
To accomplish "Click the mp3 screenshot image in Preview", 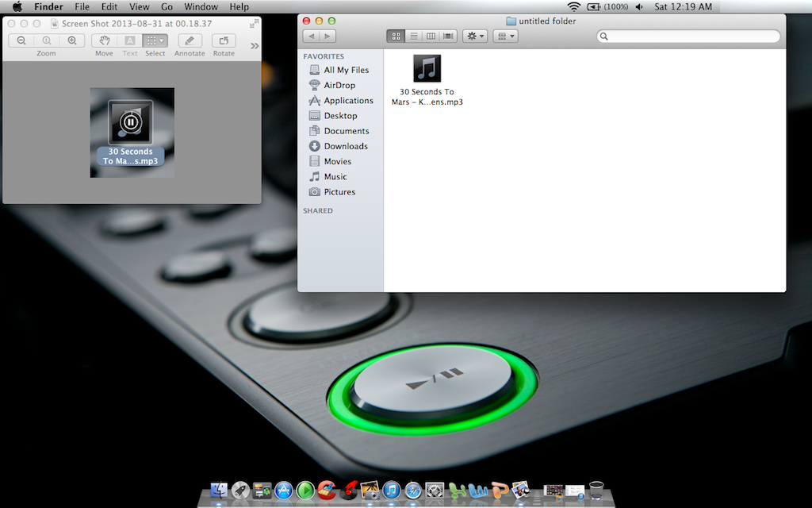I will click(132, 133).
